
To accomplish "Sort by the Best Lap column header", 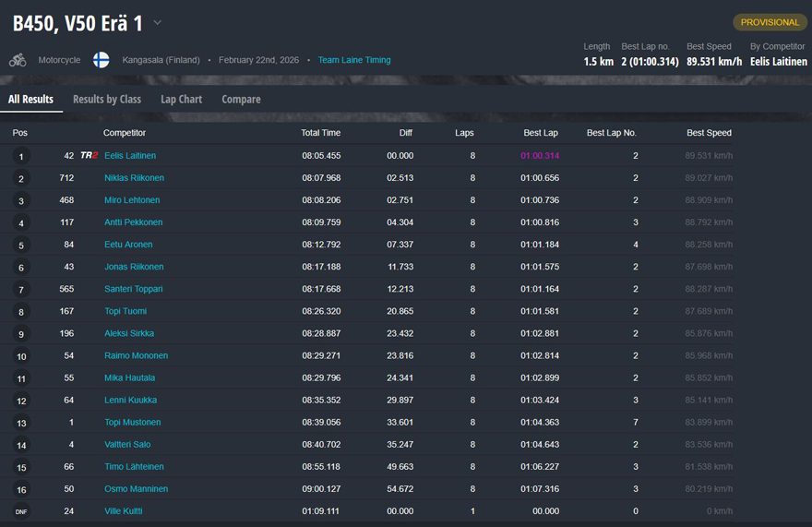I will (540, 133).
